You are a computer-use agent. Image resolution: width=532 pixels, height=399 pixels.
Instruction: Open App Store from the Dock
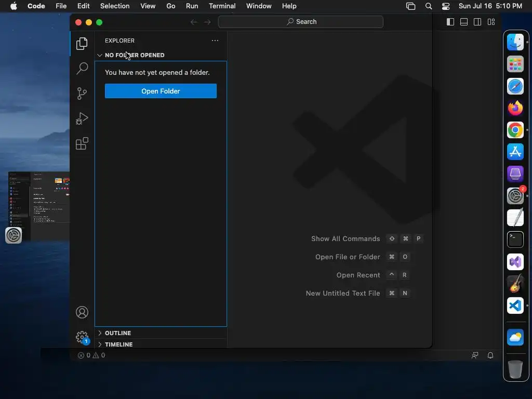coord(515,152)
